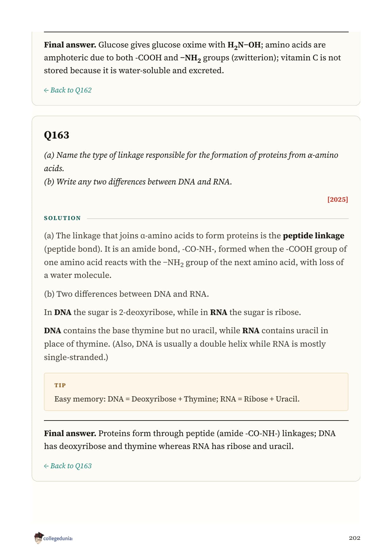392x555 pixels.
Task: Click the collegedunia brand name text
Action: [x=58, y=539]
